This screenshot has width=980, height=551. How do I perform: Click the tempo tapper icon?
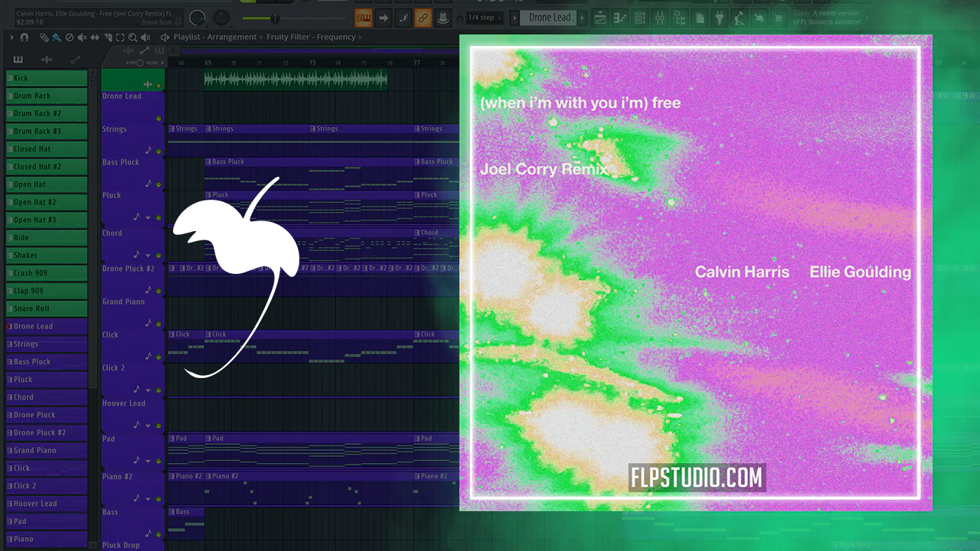[740, 18]
